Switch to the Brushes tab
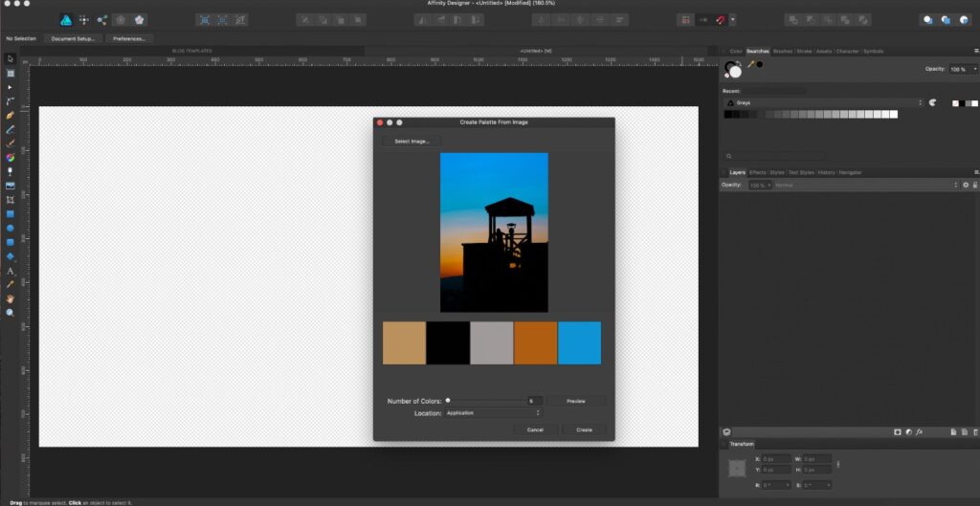The height and width of the screenshot is (506, 980). pyautogui.click(x=783, y=52)
